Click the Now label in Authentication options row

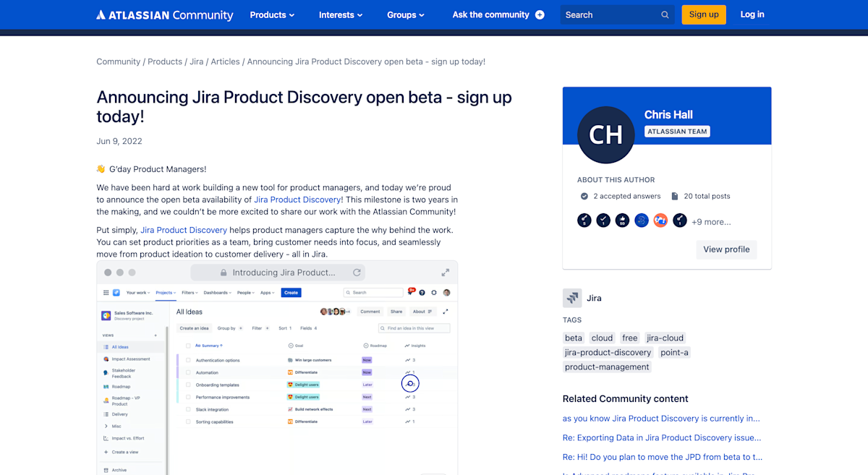(367, 360)
